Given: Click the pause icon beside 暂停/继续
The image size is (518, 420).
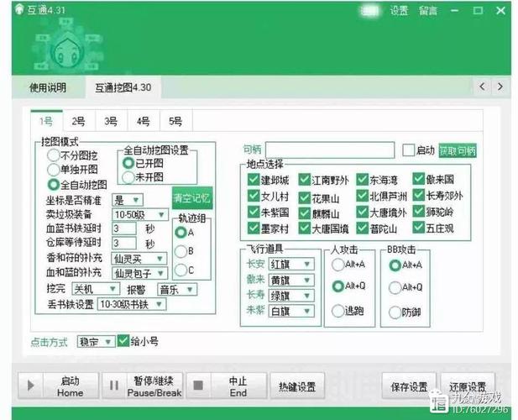Looking at the screenshot, I should [114, 386].
